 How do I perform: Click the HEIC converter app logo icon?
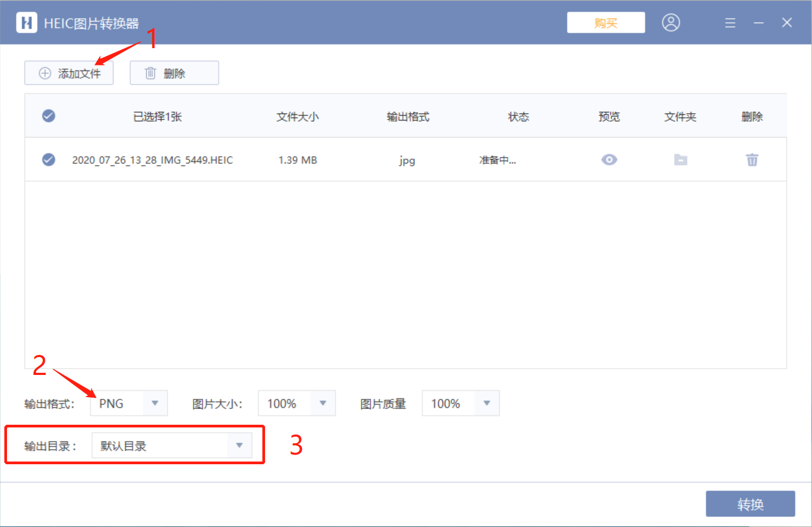click(27, 23)
